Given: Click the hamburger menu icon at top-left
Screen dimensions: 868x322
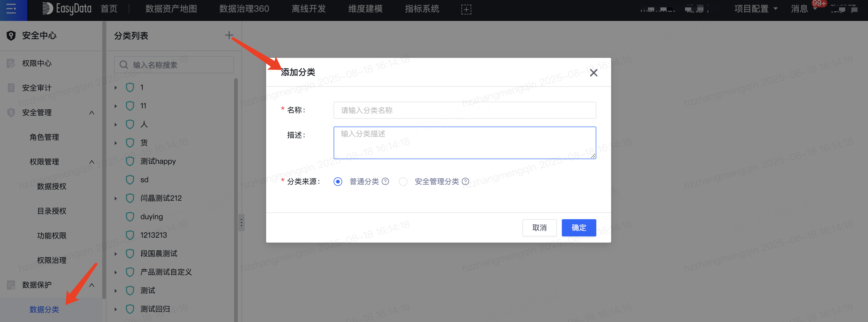Looking at the screenshot, I should coord(11,9).
